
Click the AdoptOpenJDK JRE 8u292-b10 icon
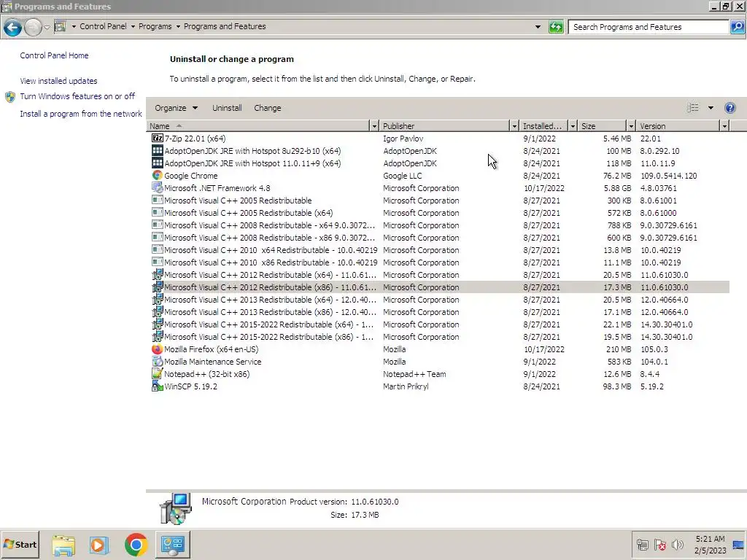click(x=158, y=150)
